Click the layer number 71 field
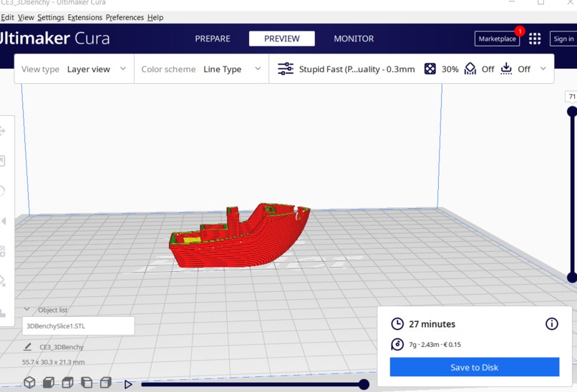Image resolution: width=577 pixels, height=392 pixels. [571, 97]
